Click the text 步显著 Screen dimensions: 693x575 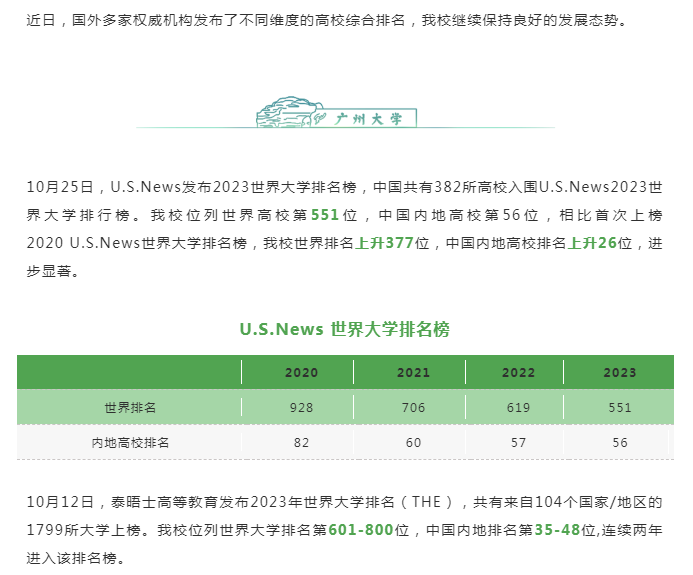coord(53,271)
